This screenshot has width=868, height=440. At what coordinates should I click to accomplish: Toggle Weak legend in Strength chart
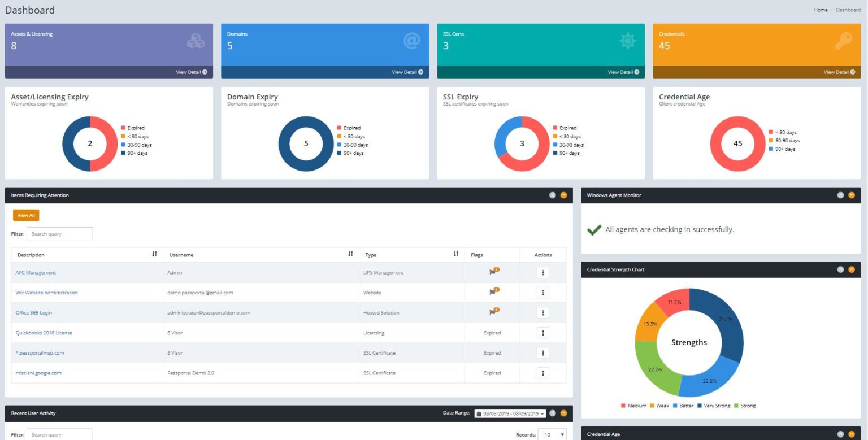(659, 406)
